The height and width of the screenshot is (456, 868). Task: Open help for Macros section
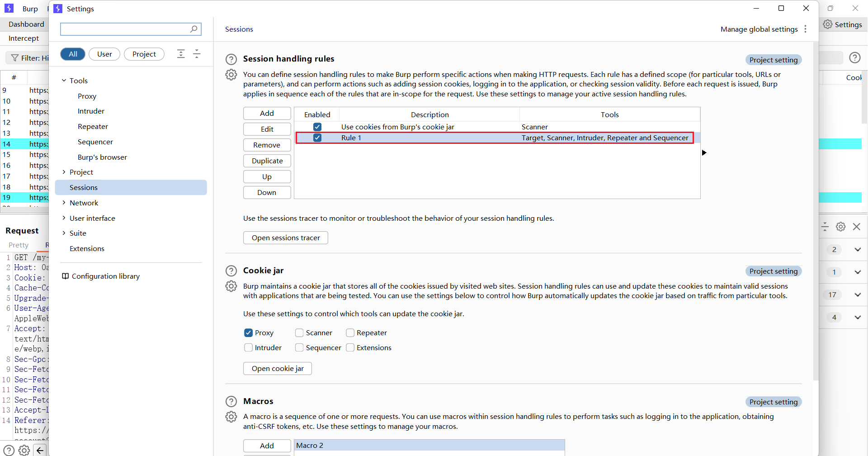231,402
